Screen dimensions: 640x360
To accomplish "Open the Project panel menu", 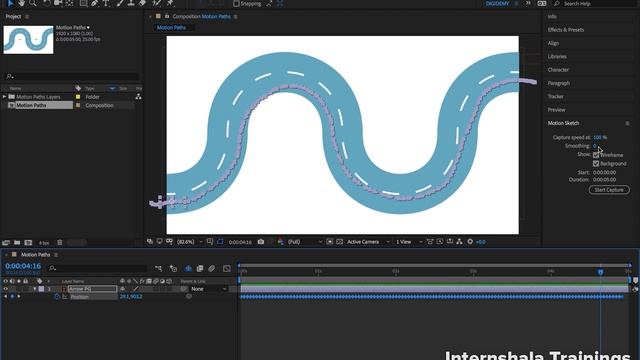I will click(27, 17).
